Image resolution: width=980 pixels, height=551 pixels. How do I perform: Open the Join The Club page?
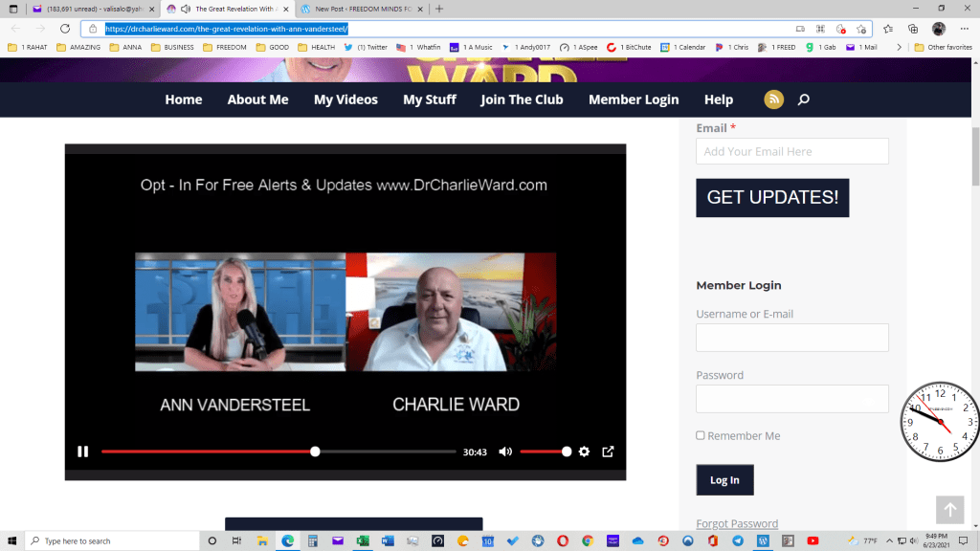click(x=522, y=99)
